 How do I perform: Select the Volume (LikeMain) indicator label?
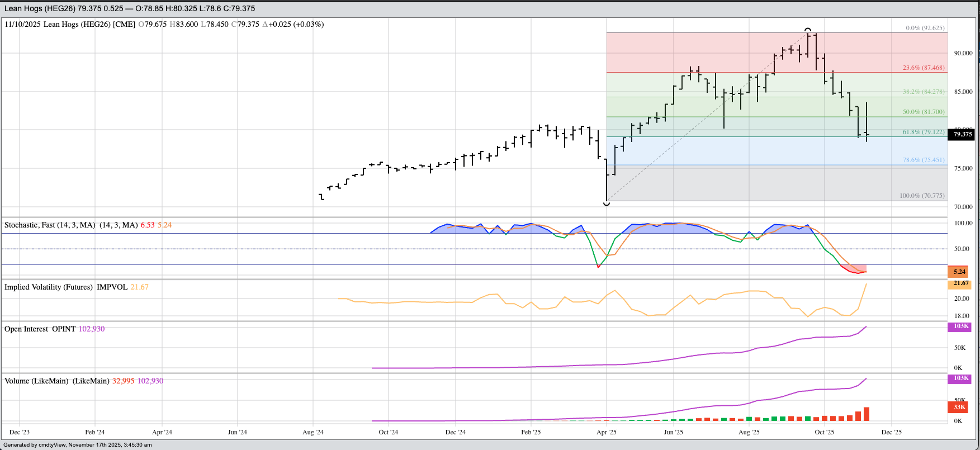[36, 381]
